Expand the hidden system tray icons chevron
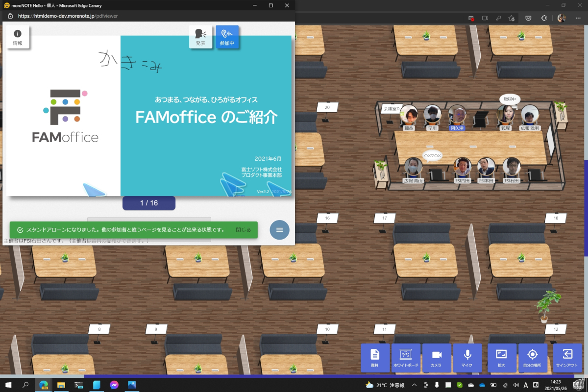The image size is (588, 392). pyautogui.click(x=415, y=385)
